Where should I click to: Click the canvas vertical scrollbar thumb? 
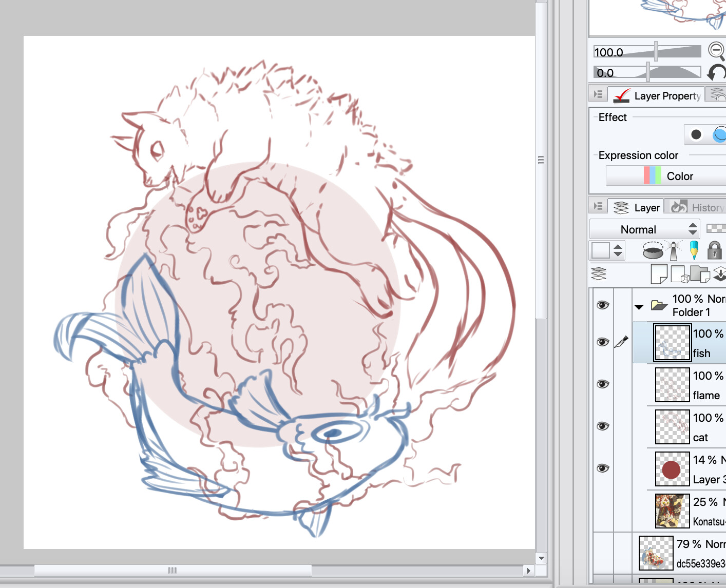click(x=541, y=160)
